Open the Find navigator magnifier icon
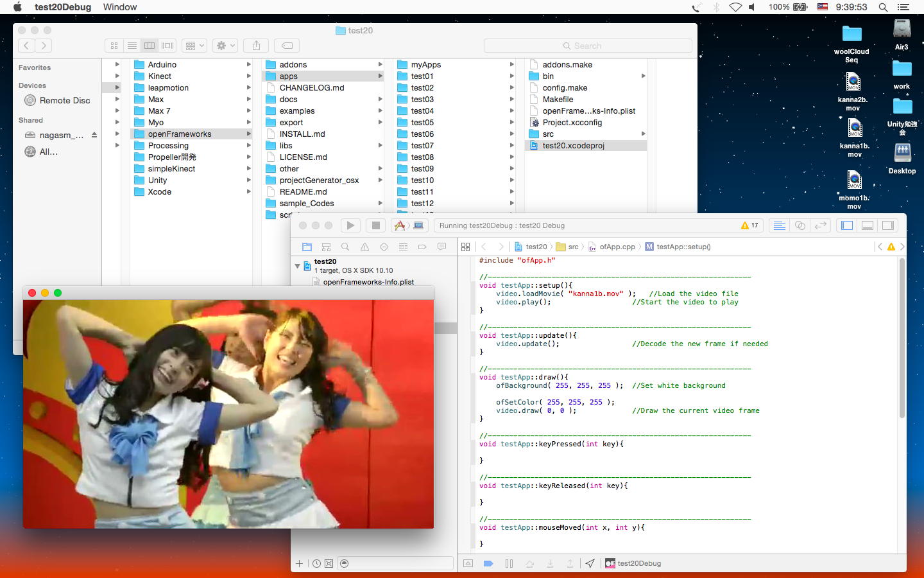924x578 pixels. pyautogui.click(x=345, y=247)
